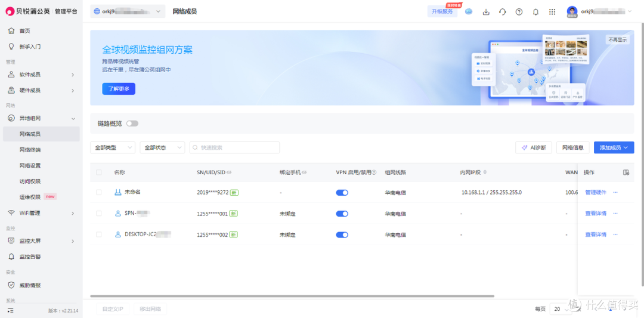Click the 了解更多 banner button
Screen dimensions: 644x318
tap(119, 89)
